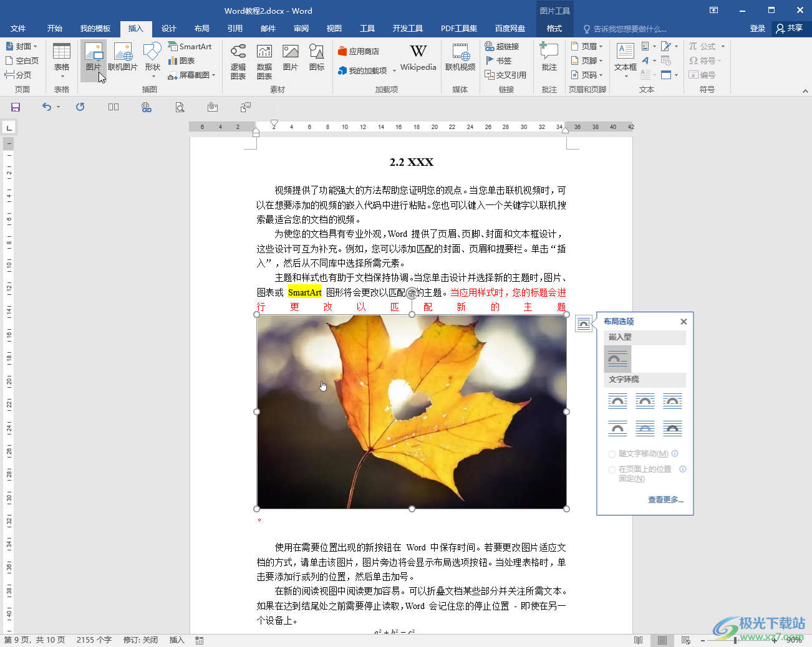Screen dimensions: 812x647
Task: Select 在页面上的位置固定 radio button
Action: click(612, 470)
